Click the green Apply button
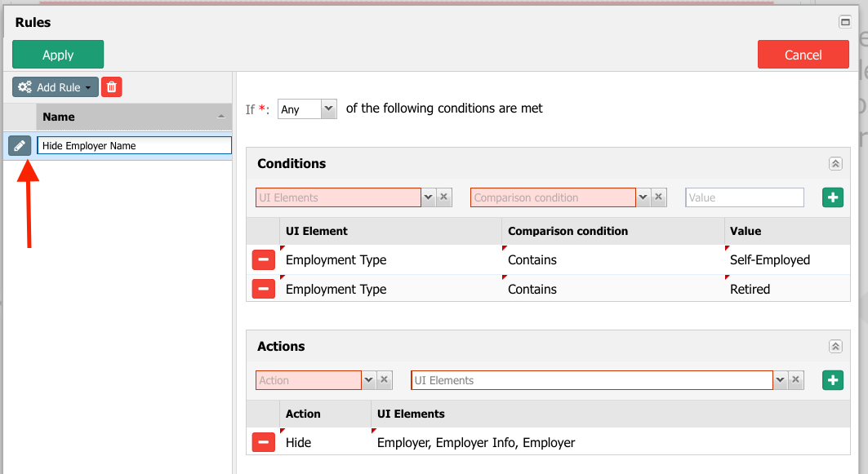868x474 pixels. (x=58, y=55)
